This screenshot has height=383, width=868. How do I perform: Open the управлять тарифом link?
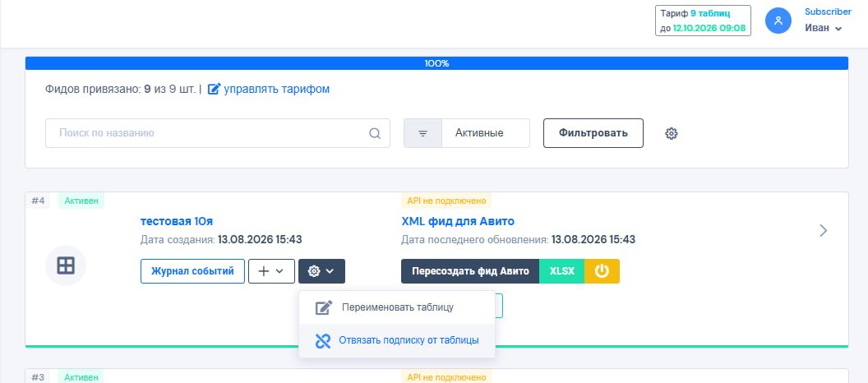tap(276, 89)
